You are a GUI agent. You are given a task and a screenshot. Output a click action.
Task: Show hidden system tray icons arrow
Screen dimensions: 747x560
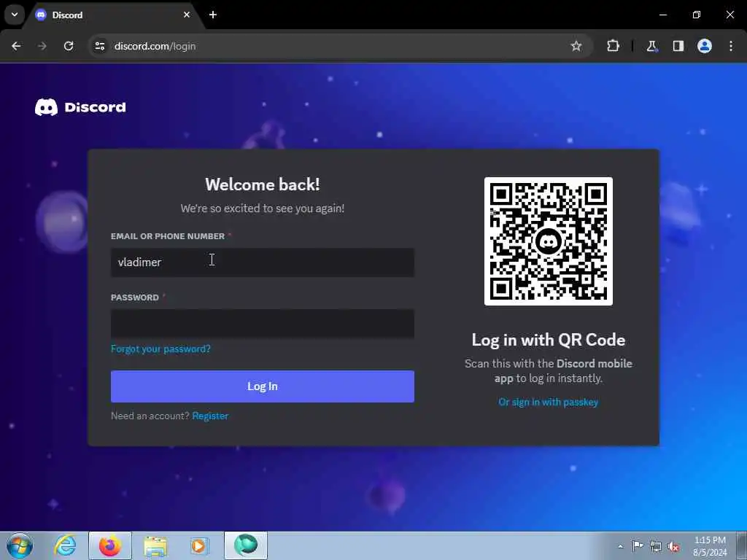pos(620,546)
